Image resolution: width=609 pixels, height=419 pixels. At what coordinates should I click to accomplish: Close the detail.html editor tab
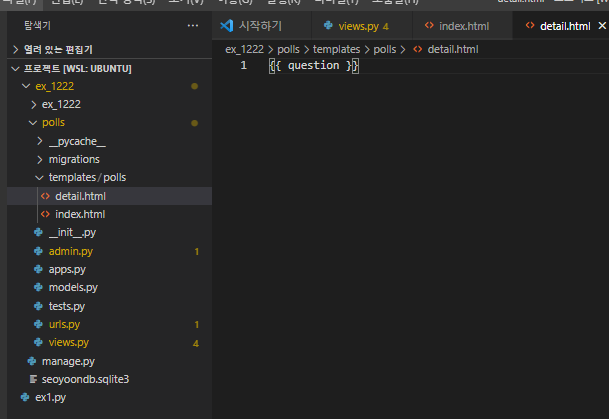click(602, 26)
